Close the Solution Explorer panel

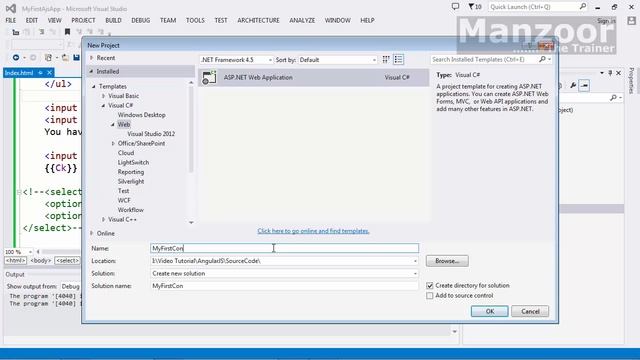(x=619, y=73)
